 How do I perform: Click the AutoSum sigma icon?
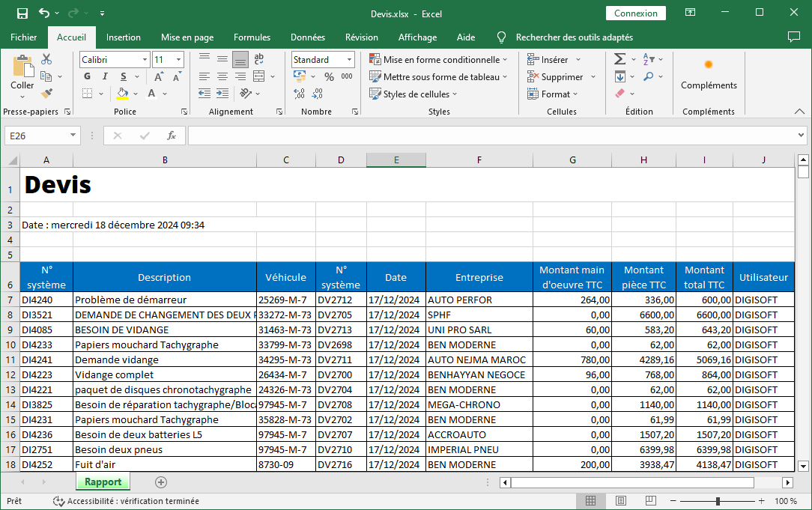click(x=620, y=59)
